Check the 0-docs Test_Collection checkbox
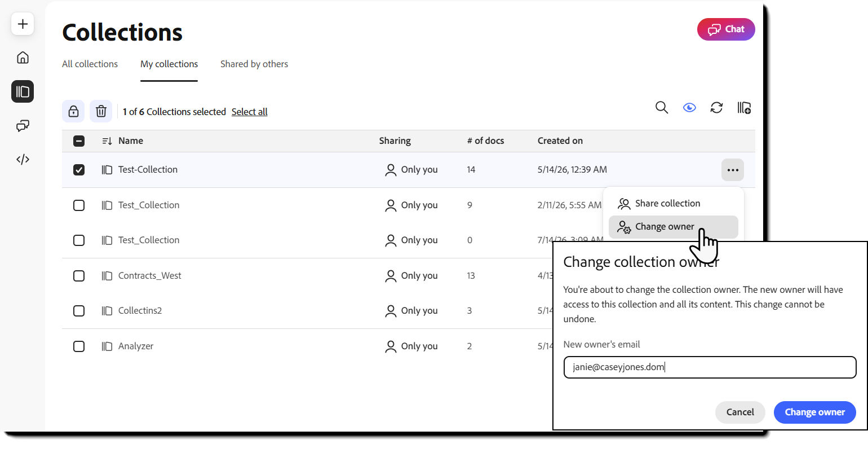 (x=79, y=240)
